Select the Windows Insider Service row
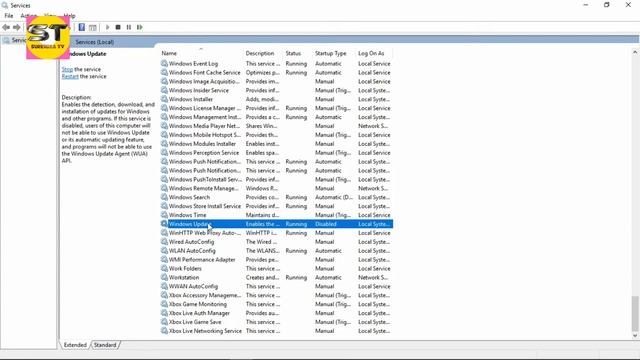 coord(276,90)
